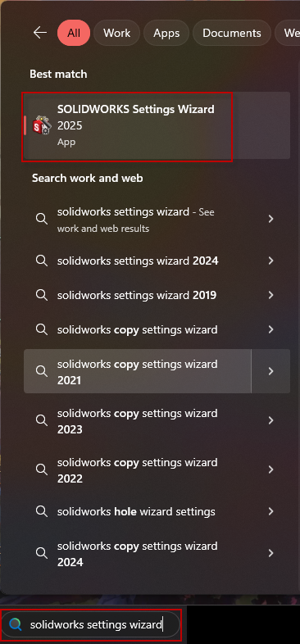Screen dimensions: 300x644
Task: Expand chevron for 'solidworks copy settings wizard 2021'
Action: (270, 371)
